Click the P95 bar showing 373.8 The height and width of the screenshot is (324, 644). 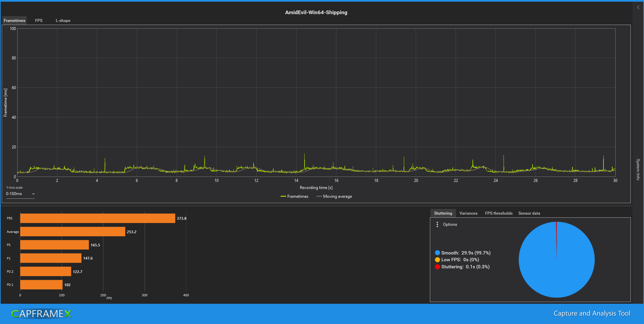tap(98, 218)
